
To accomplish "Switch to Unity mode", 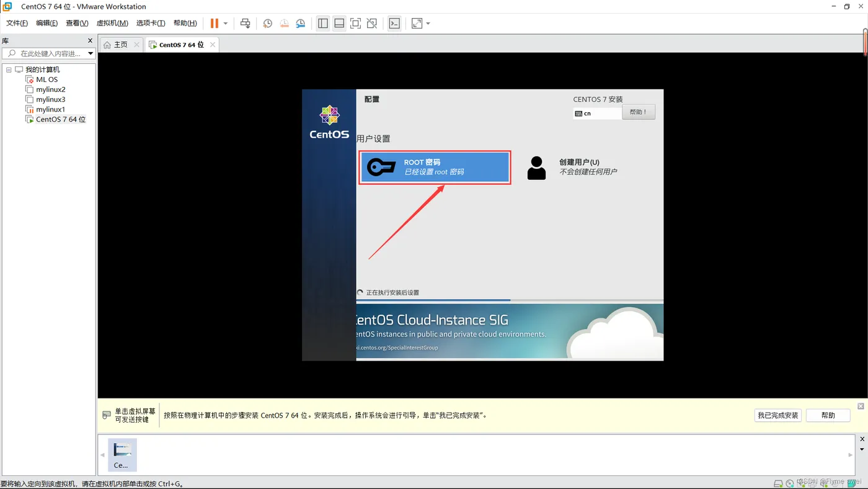I will [371, 23].
